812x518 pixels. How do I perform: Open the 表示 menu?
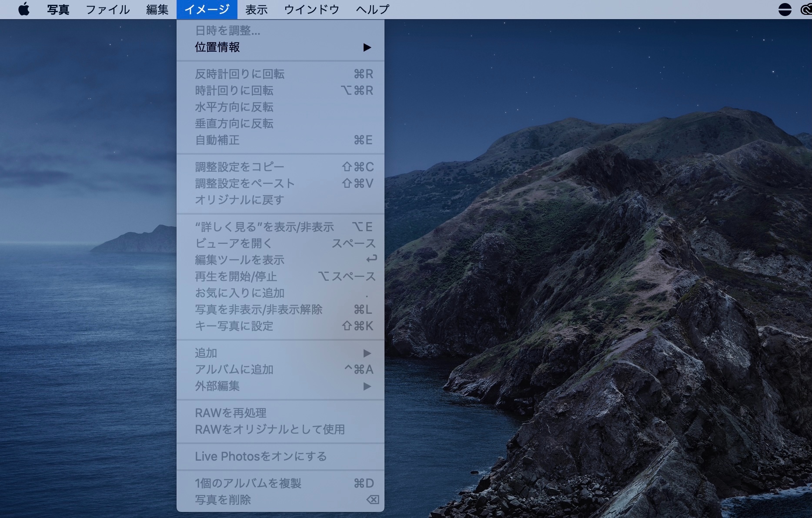point(256,9)
